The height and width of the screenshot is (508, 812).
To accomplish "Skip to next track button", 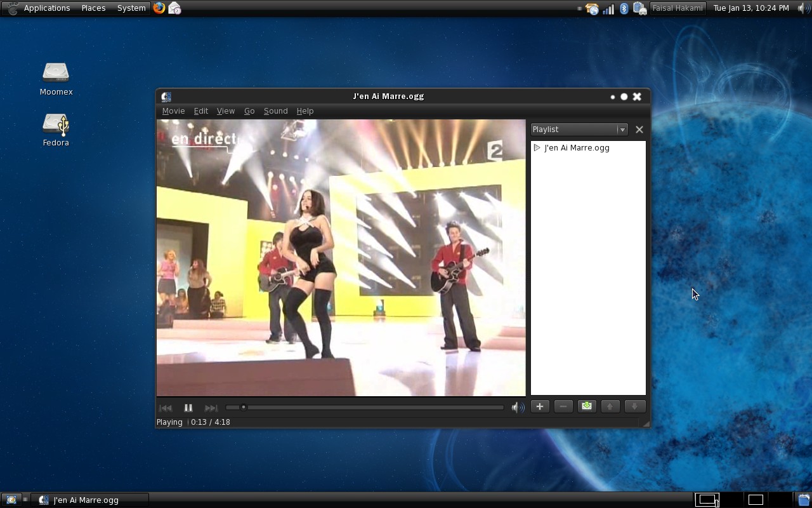I will coord(211,408).
